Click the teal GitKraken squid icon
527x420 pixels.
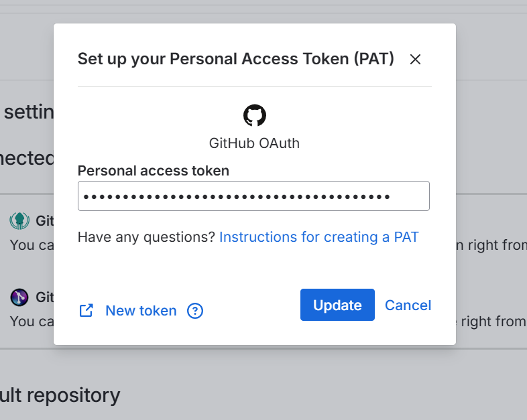tap(19, 220)
